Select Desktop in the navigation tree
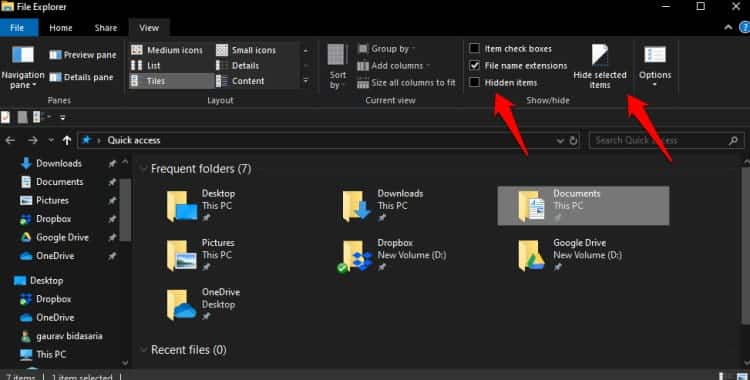Image resolution: width=750 pixels, height=380 pixels. coord(46,280)
